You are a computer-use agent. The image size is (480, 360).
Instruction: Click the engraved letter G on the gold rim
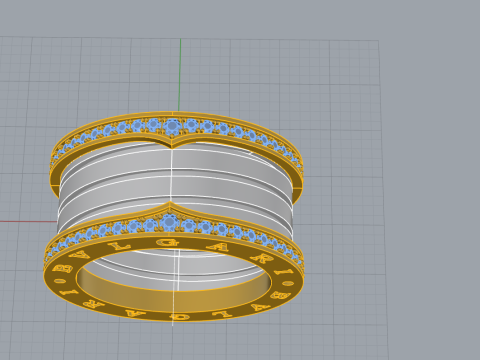click(169, 243)
